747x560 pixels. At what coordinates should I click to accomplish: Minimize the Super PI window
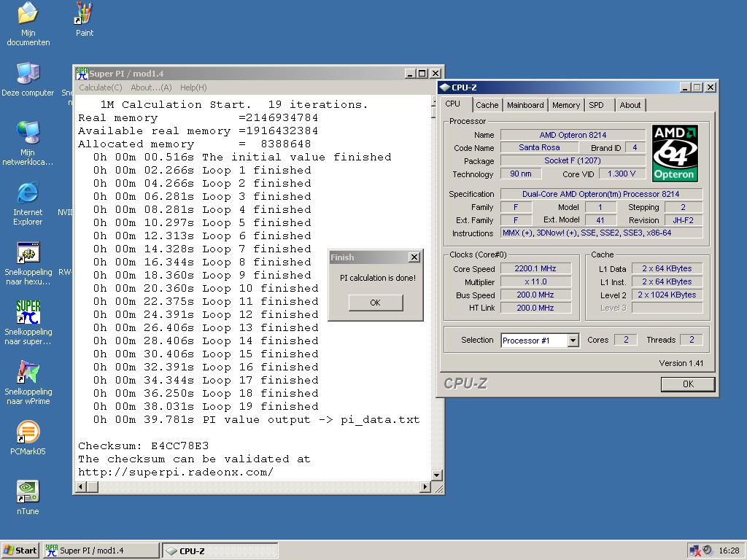pos(410,74)
